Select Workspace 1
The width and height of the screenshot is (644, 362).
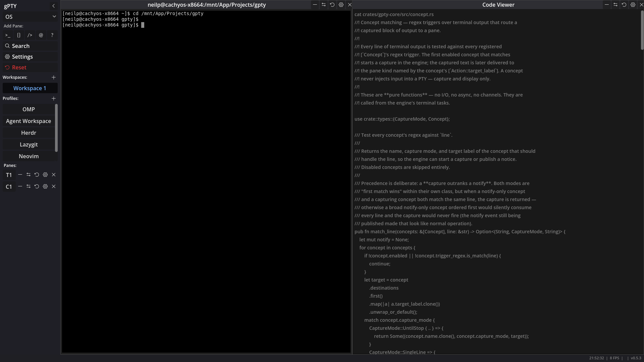30,88
